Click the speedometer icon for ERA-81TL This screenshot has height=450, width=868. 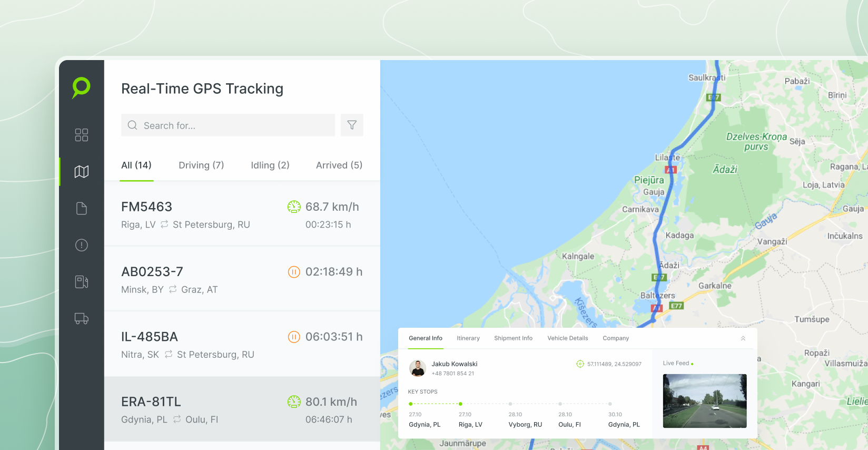pos(294,402)
